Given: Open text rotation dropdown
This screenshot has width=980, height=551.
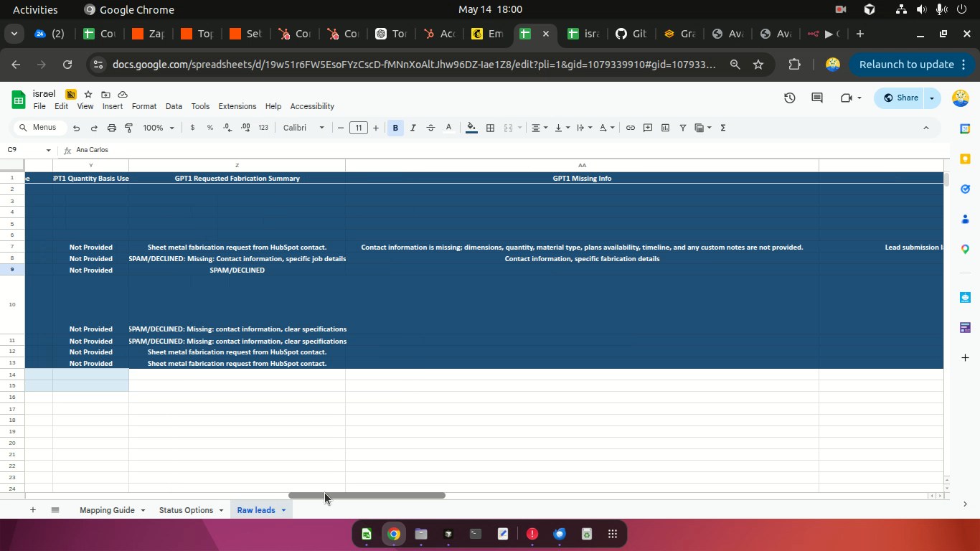Looking at the screenshot, I should pyautogui.click(x=606, y=128).
